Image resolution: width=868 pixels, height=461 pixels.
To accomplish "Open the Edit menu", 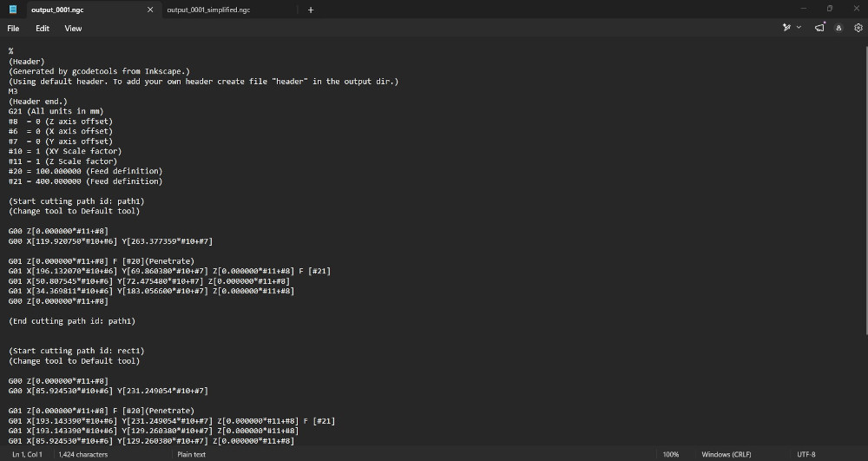I will (43, 28).
